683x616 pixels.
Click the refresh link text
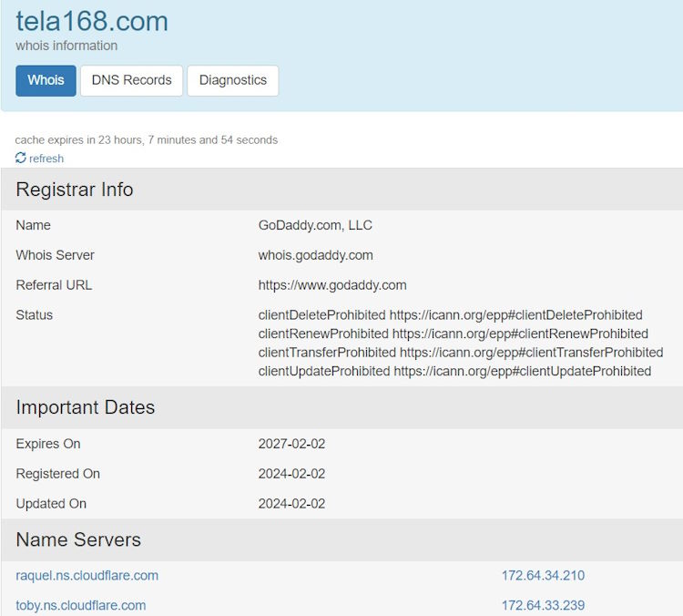click(46, 159)
